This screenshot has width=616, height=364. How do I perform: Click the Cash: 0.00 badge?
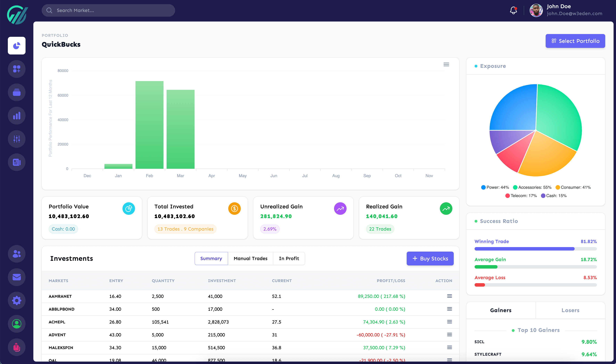coord(63,229)
